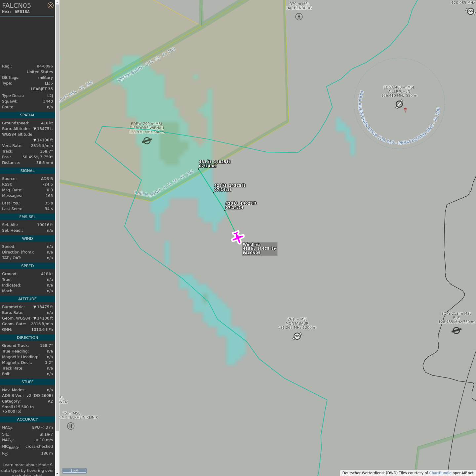Close the FALCN05 aircraft info panel
This screenshot has height=476, width=476.
[50, 5]
